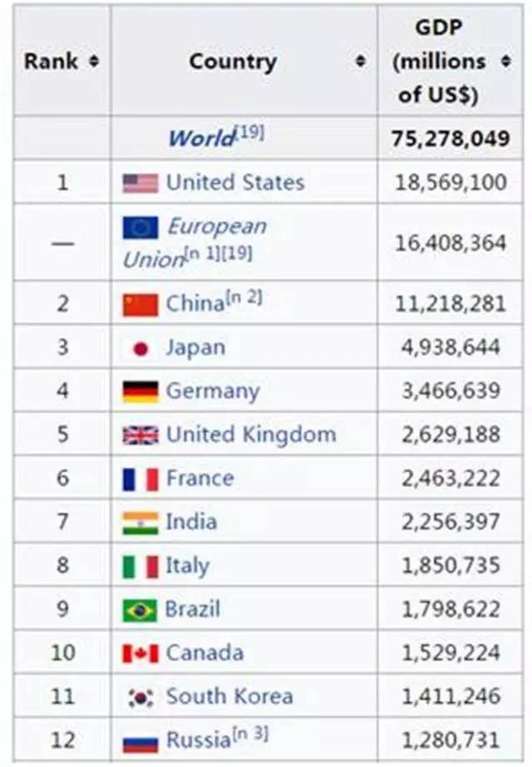Click the China flag icon
This screenshot has height=767, width=532.
tap(140, 304)
